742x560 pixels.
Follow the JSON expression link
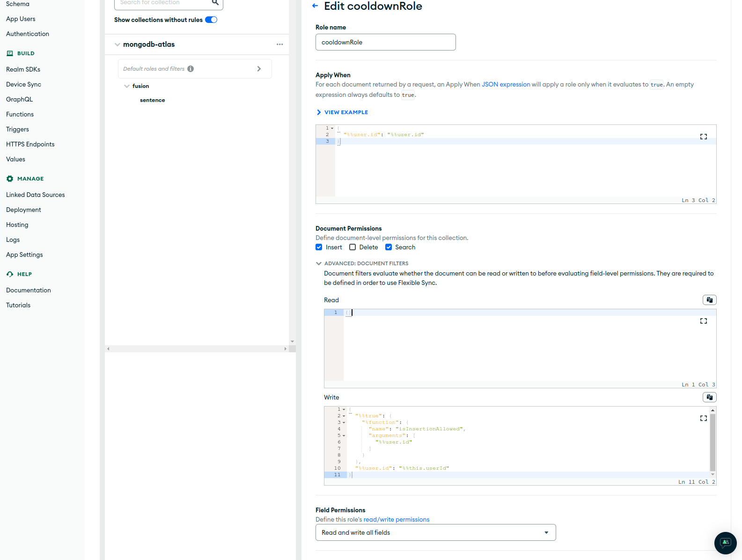tap(506, 84)
